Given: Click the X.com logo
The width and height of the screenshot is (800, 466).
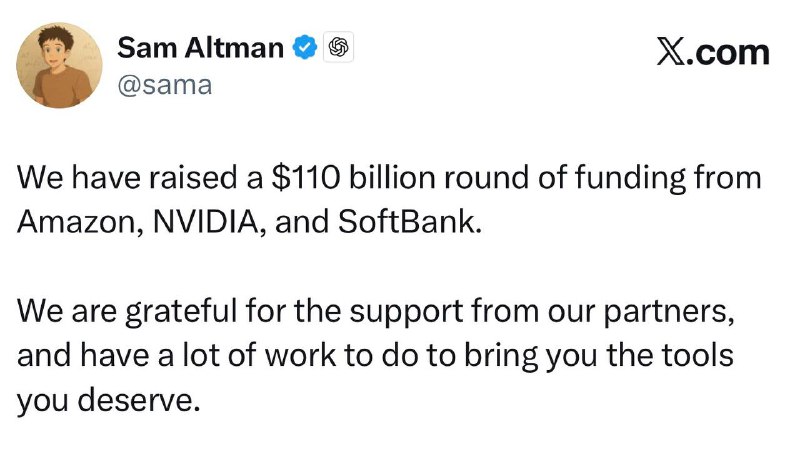Looking at the screenshot, I should (x=713, y=52).
